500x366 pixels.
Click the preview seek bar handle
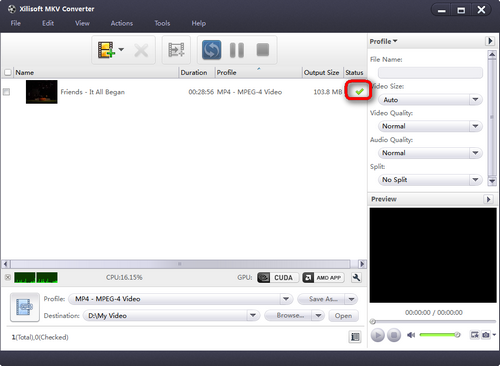coord(373,321)
